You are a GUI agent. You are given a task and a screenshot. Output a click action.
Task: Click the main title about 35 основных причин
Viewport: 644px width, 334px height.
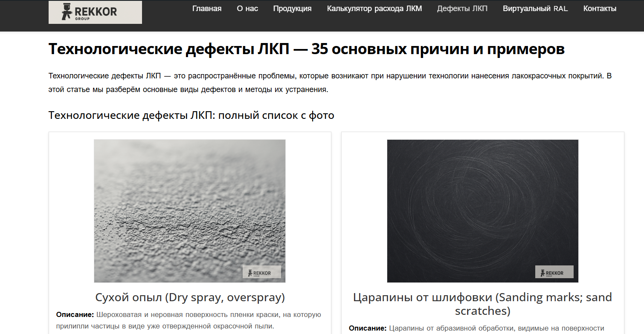[307, 49]
